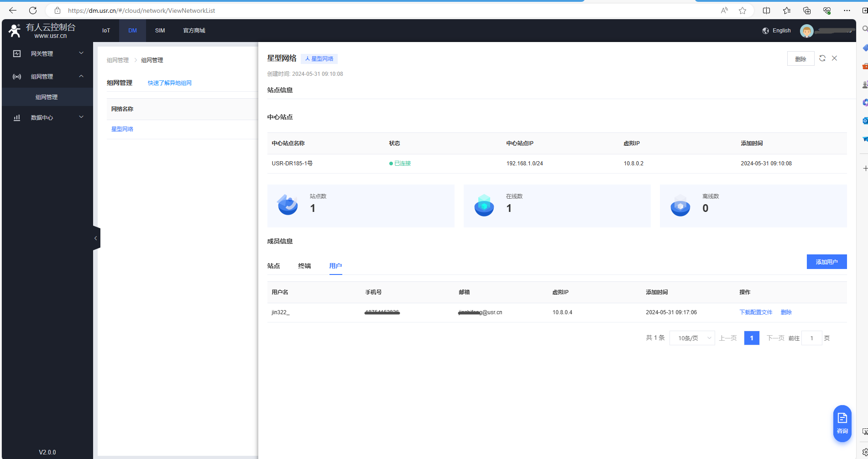Open the SIM top navigation item
Image resolution: width=868 pixels, height=459 pixels.
click(x=160, y=31)
